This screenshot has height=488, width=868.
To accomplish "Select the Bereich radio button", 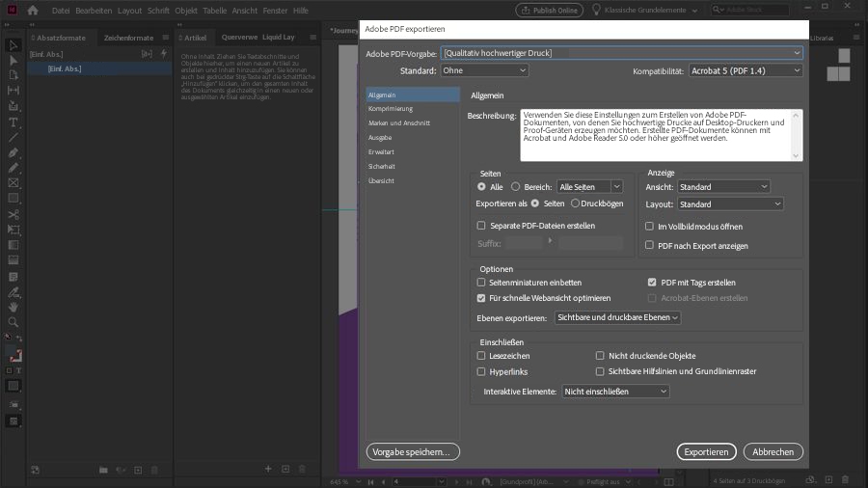I will (515, 187).
